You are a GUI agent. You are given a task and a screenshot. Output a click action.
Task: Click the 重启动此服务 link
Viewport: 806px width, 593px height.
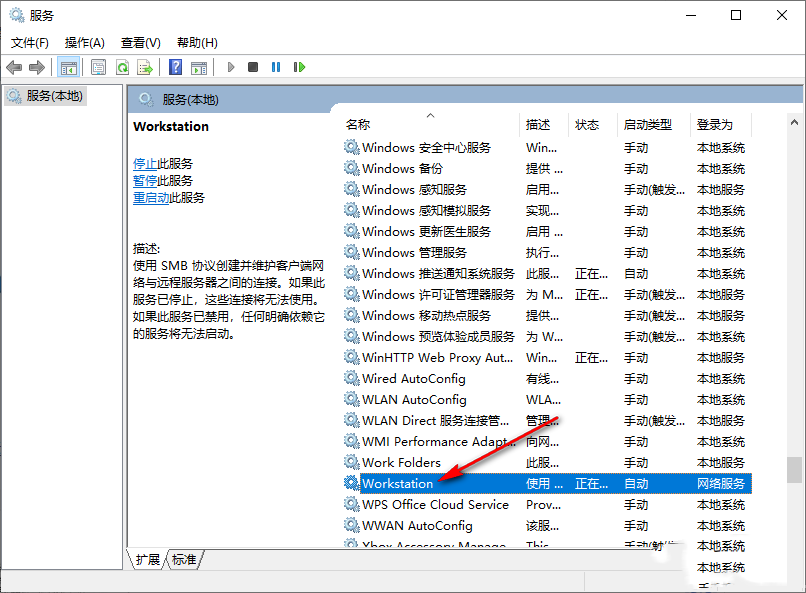click(154, 197)
